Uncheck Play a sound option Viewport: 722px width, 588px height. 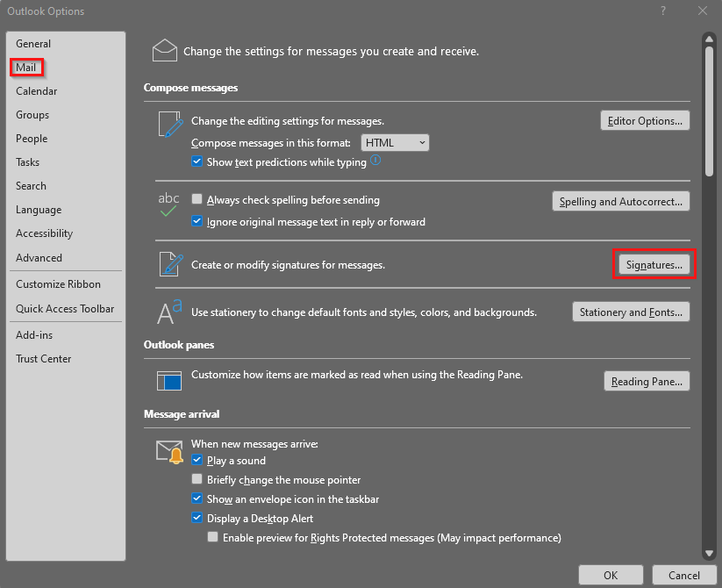197,461
